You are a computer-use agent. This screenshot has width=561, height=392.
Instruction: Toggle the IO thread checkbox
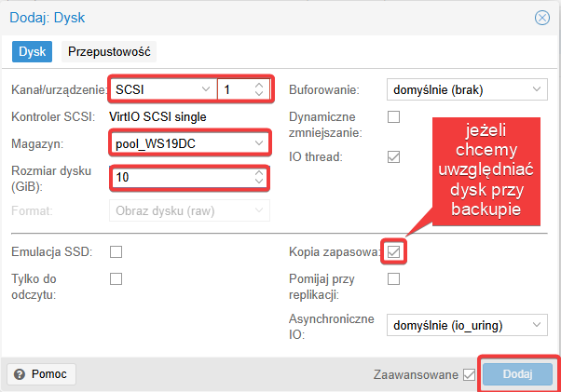point(393,156)
